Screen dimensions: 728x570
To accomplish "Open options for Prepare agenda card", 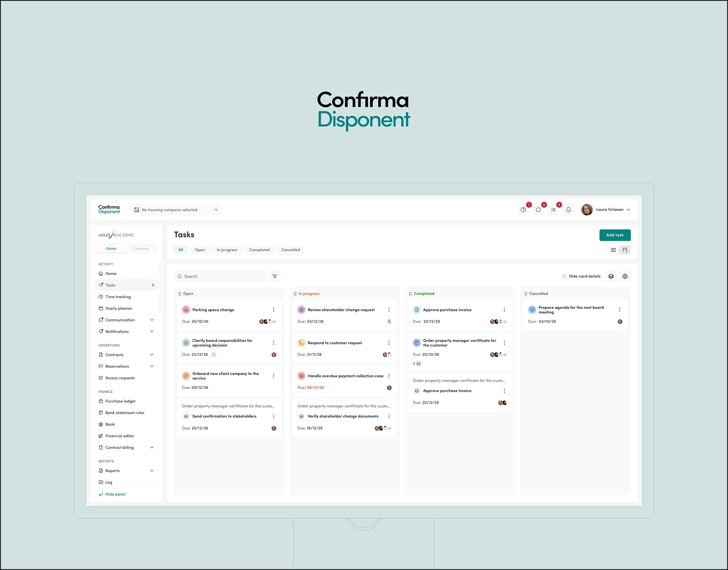I will click(x=619, y=310).
